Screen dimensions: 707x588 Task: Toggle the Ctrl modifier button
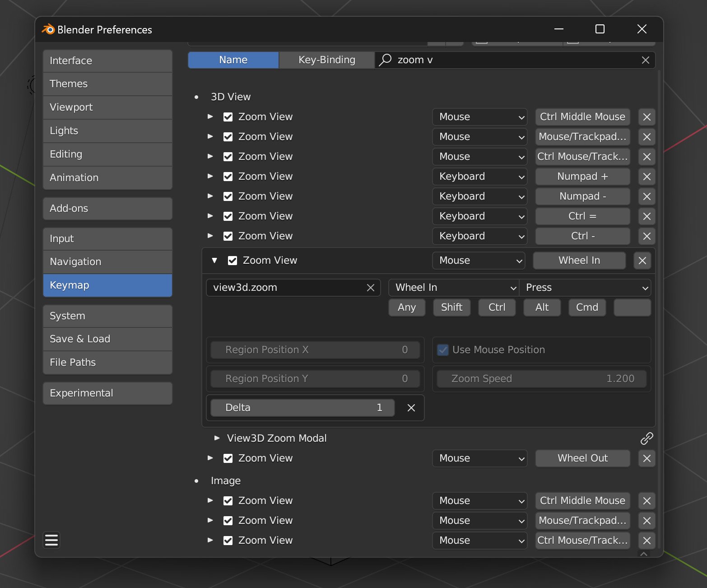[497, 308]
